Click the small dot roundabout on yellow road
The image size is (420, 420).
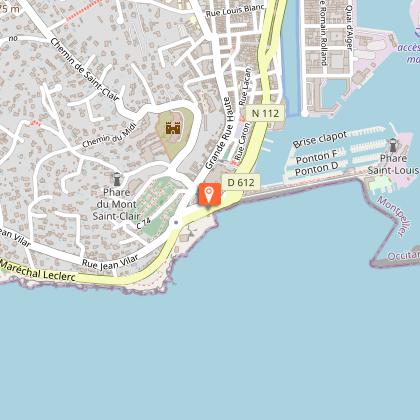[x=176, y=222]
